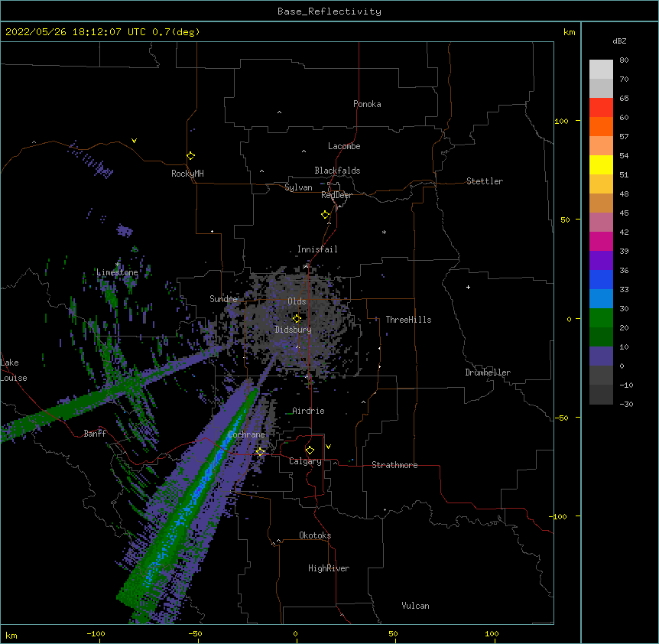The height and width of the screenshot is (644, 659).
Task: Pick the purple 36-39 dBZ legend swatch
Action: [601, 260]
